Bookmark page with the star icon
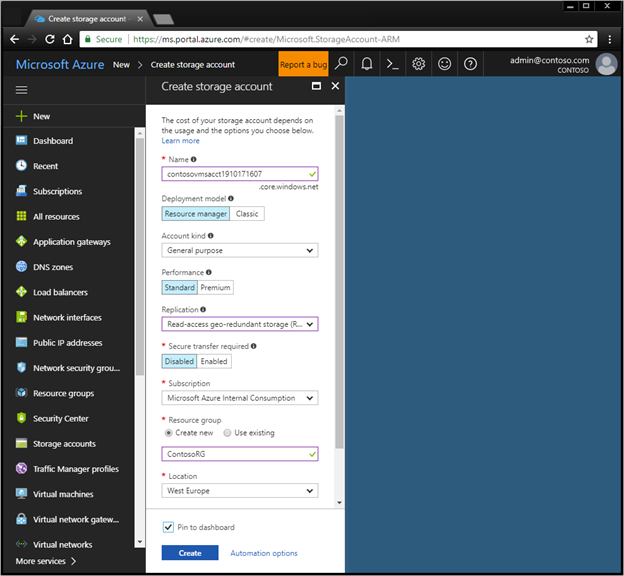Screen dimensions: 624x576 pyautogui.click(x=589, y=39)
